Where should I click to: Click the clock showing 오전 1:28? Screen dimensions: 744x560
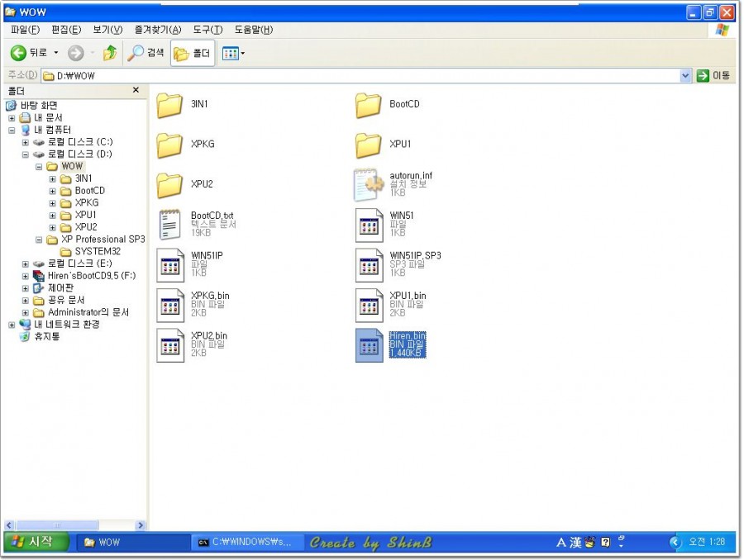(707, 542)
